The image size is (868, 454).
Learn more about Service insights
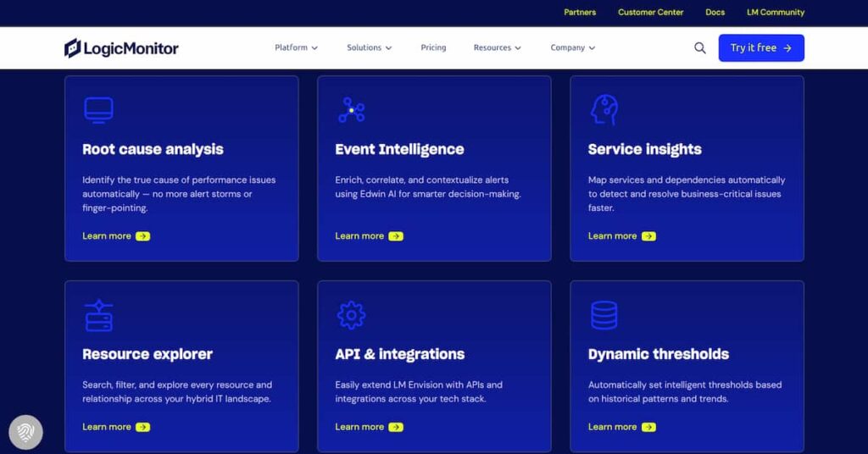tap(621, 236)
